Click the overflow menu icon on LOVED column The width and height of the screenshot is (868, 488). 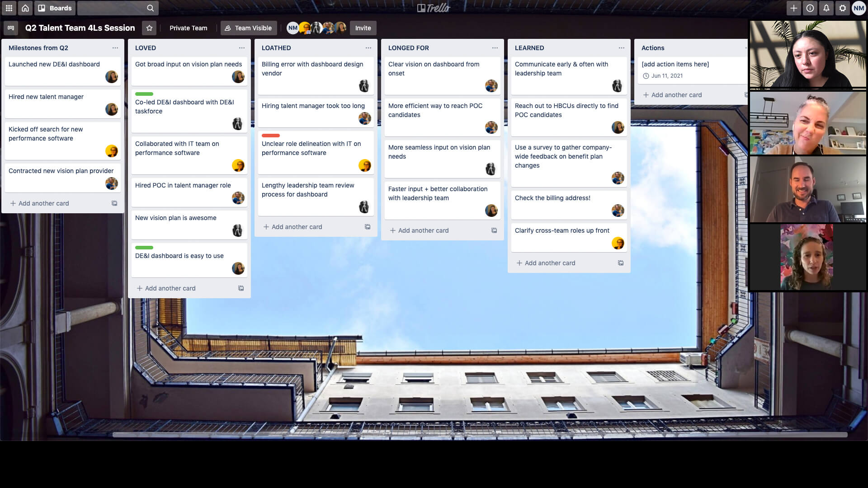tap(241, 47)
